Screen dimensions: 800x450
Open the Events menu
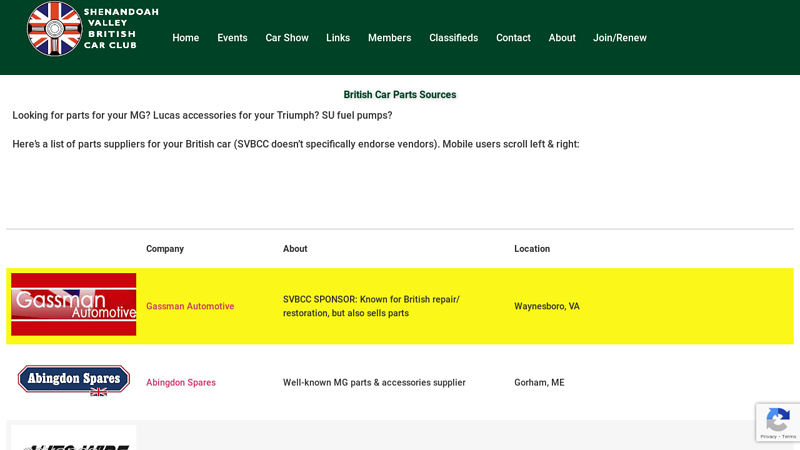pyautogui.click(x=232, y=38)
